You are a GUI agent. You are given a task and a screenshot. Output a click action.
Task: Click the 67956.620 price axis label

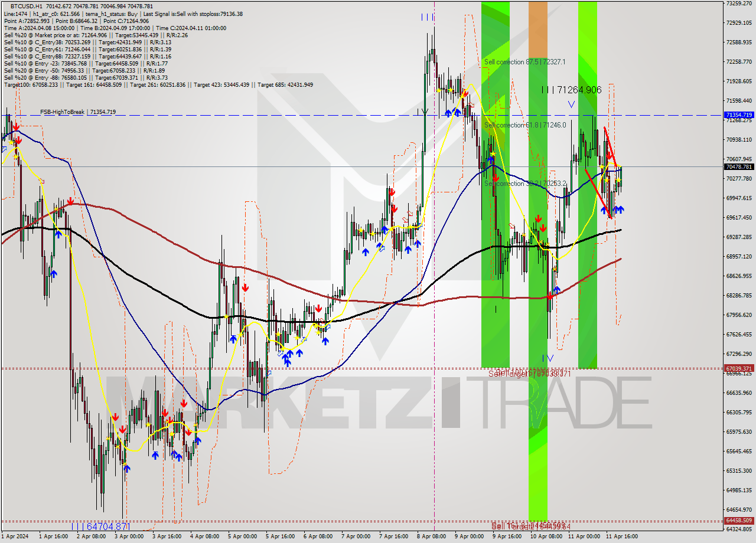tap(739, 315)
